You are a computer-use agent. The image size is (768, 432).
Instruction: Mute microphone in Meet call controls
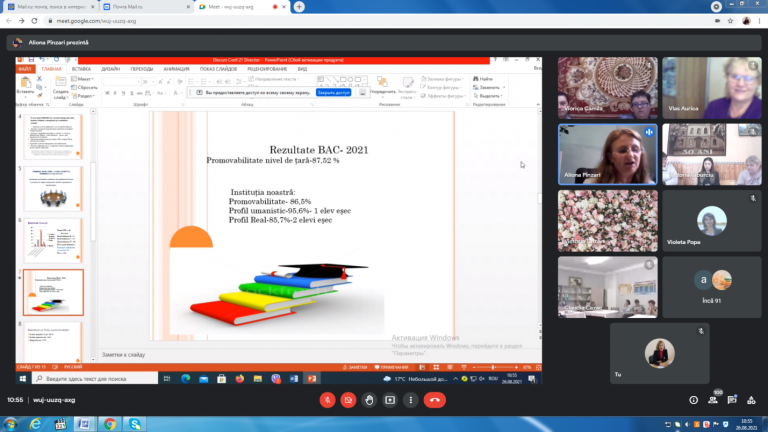(x=327, y=400)
